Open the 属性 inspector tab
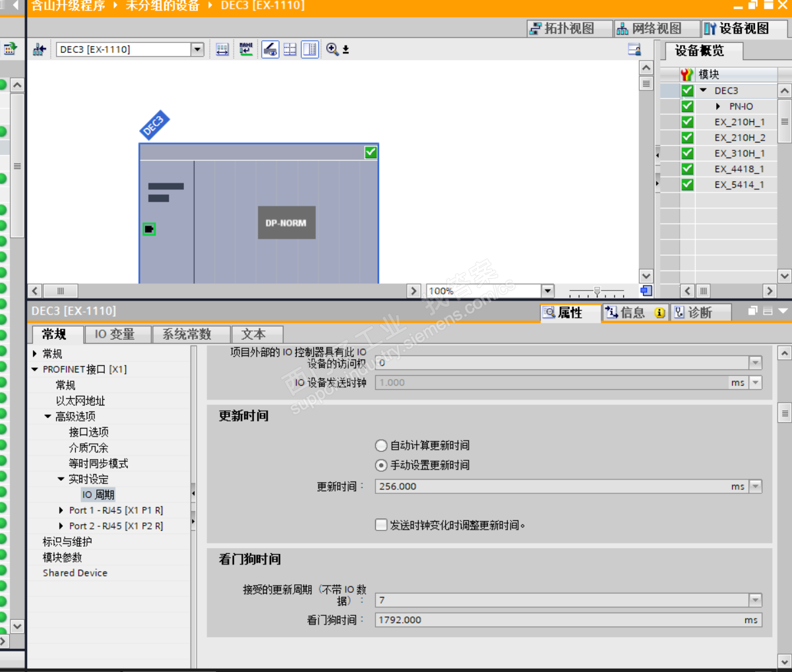Viewport: 792px width, 672px height. click(570, 313)
